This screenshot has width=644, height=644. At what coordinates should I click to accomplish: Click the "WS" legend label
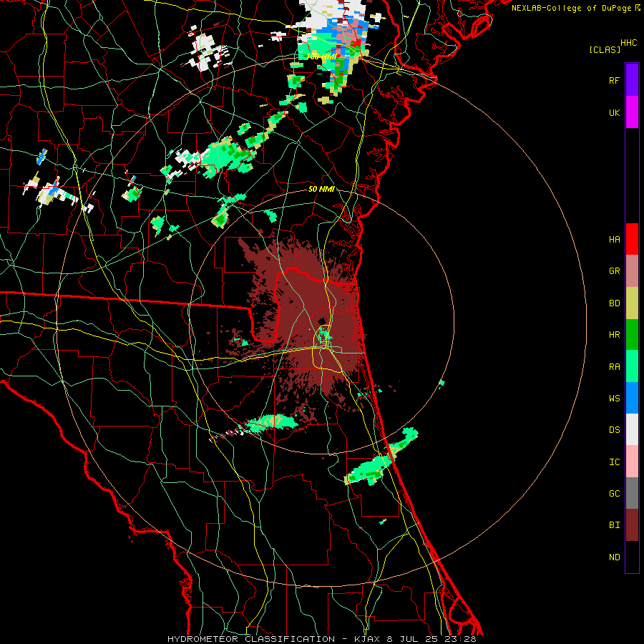point(614,399)
